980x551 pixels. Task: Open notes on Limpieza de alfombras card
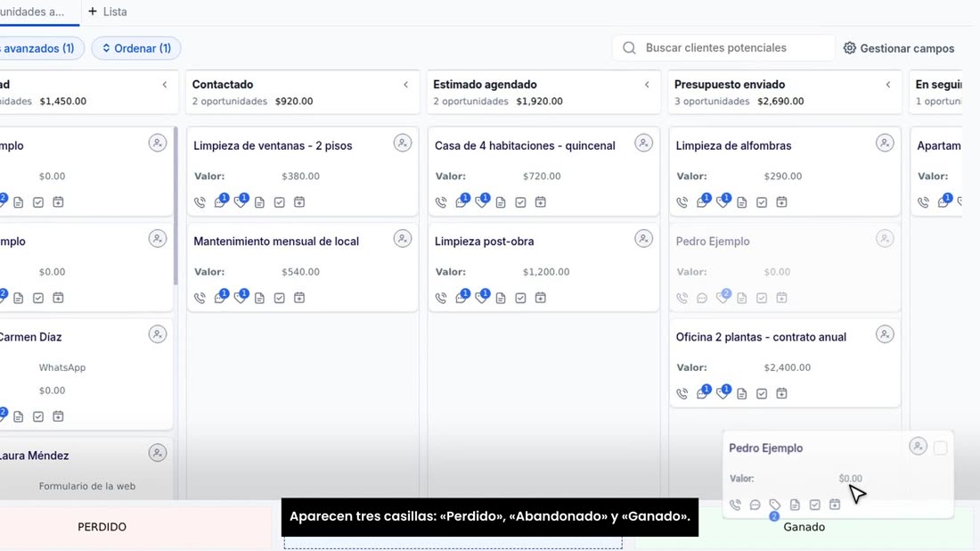click(742, 202)
